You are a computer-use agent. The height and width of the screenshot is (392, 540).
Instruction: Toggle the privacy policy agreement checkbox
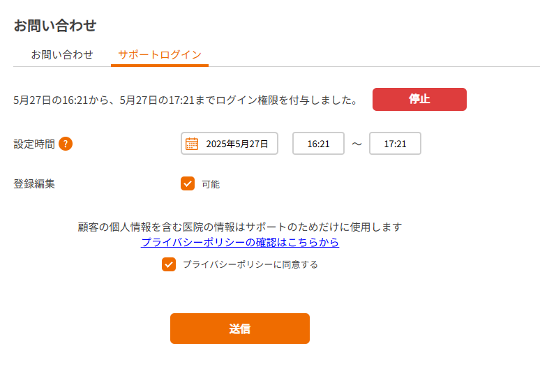[169, 264]
